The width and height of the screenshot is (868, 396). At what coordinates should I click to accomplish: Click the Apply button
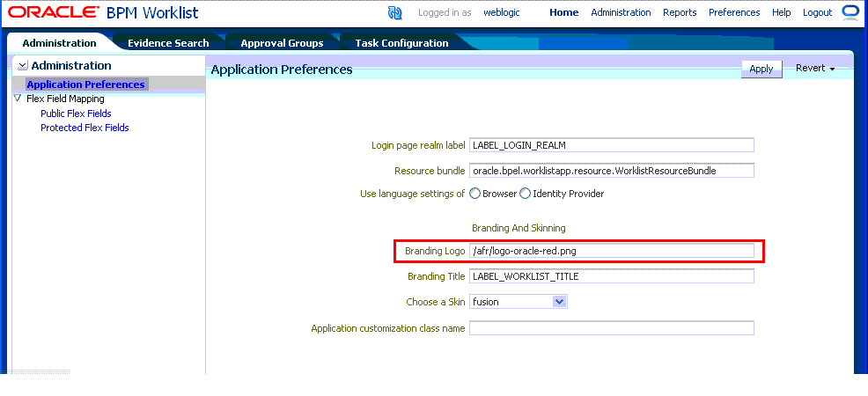point(761,70)
